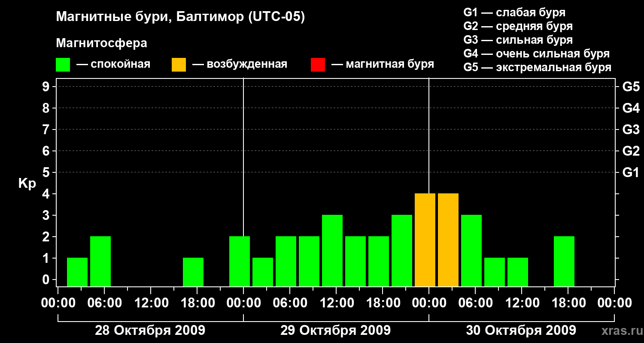Click the first green Kp 1 bar on 28 October
Image resolution: width=644 pixels, height=343 pixels.
77,272
